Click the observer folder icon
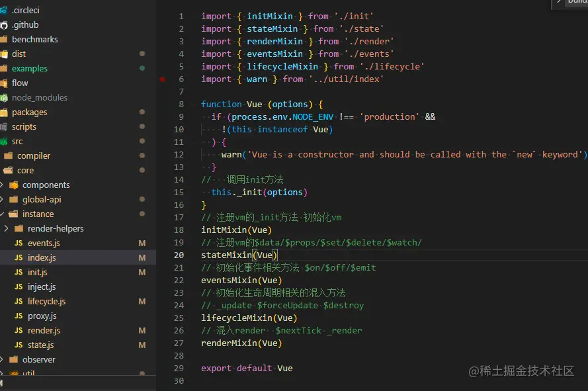This screenshot has width=588, height=391. (x=14, y=359)
